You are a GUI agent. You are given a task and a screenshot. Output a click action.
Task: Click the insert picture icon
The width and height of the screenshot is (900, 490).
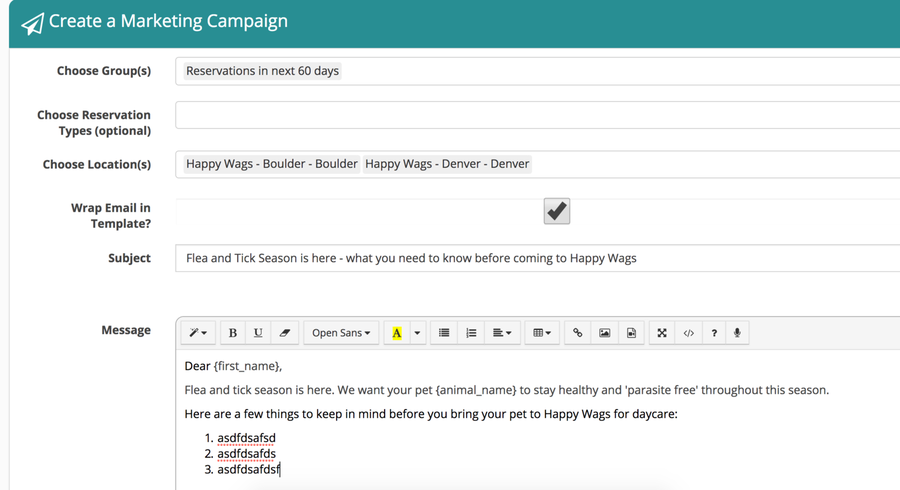tap(604, 333)
